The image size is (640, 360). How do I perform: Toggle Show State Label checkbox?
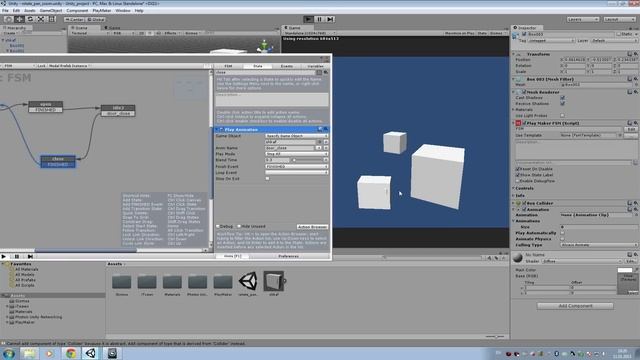click(x=518, y=175)
